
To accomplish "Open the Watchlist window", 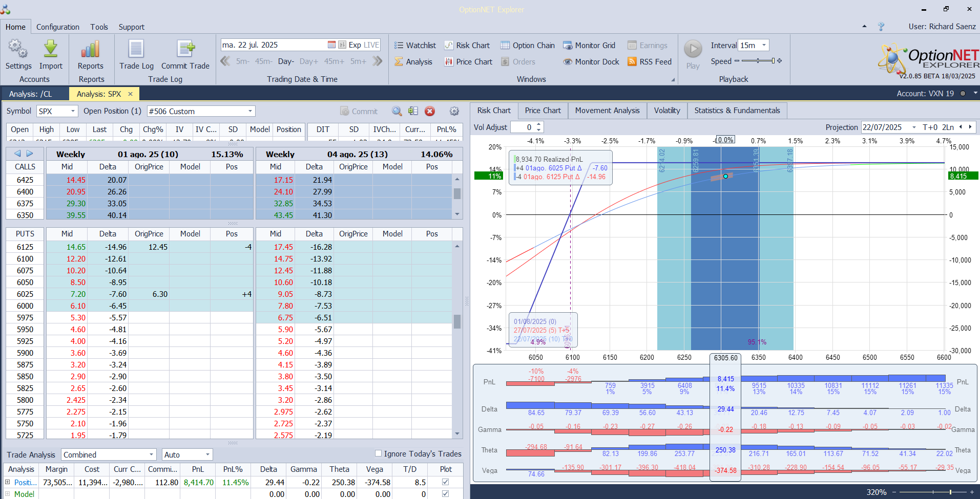I will [415, 46].
